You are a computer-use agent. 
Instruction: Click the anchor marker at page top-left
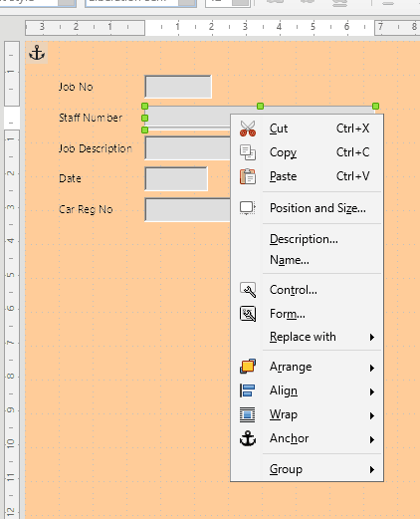pyautogui.click(x=37, y=53)
